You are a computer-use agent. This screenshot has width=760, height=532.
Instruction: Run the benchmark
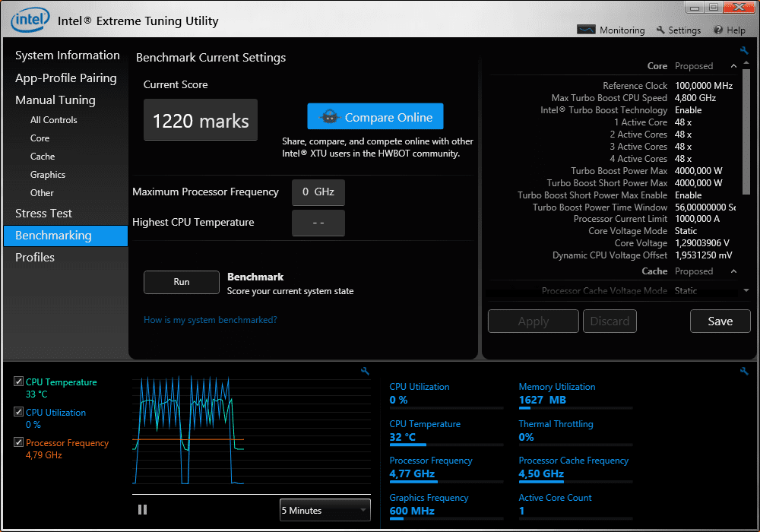point(182,282)
